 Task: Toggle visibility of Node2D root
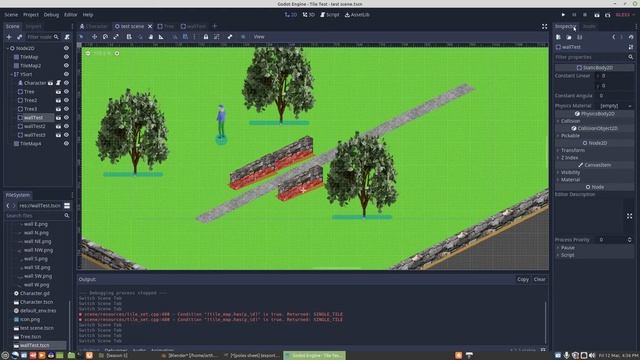pyautogui.click(x=66, y=48)
